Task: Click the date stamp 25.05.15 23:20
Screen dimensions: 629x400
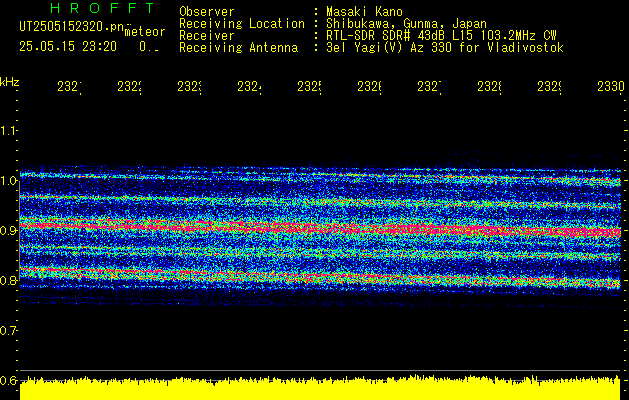Action: [x=68, y=47]
